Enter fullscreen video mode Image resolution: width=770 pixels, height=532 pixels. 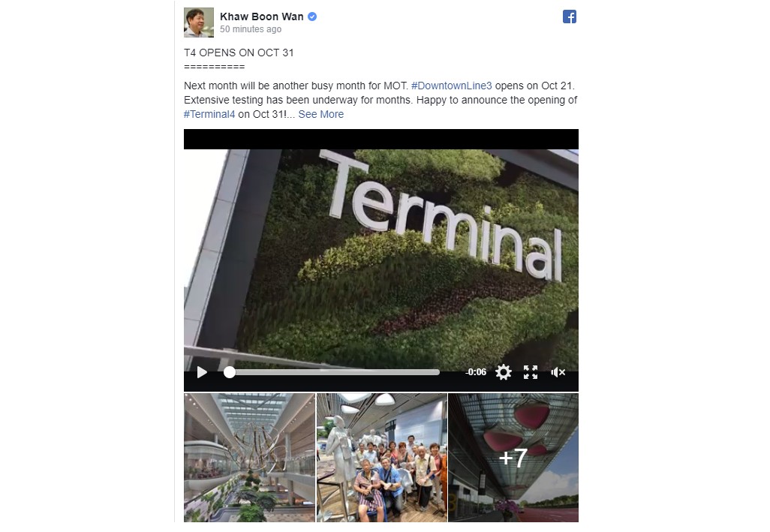pyautogui.click(x=531, y=372)
